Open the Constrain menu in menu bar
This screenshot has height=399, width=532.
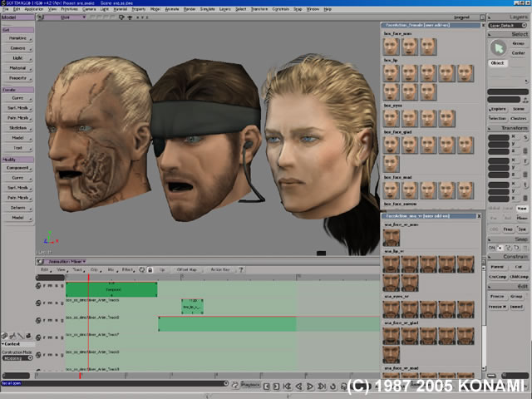281,9
